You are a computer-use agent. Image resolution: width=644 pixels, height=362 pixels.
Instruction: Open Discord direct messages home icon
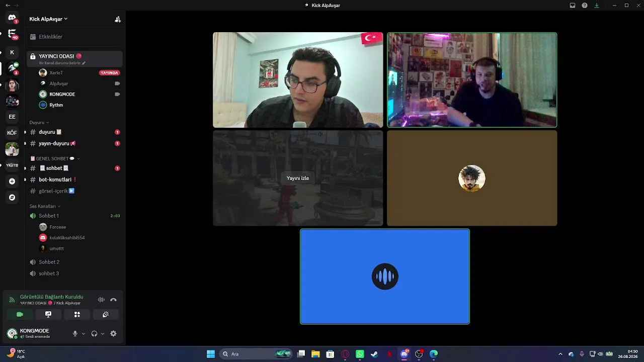tap(12, 18)
